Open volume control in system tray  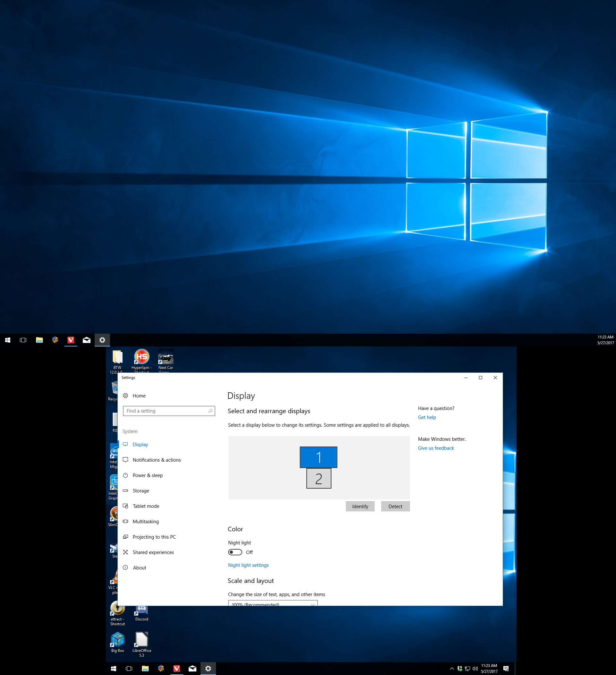(x=475, y=669)
